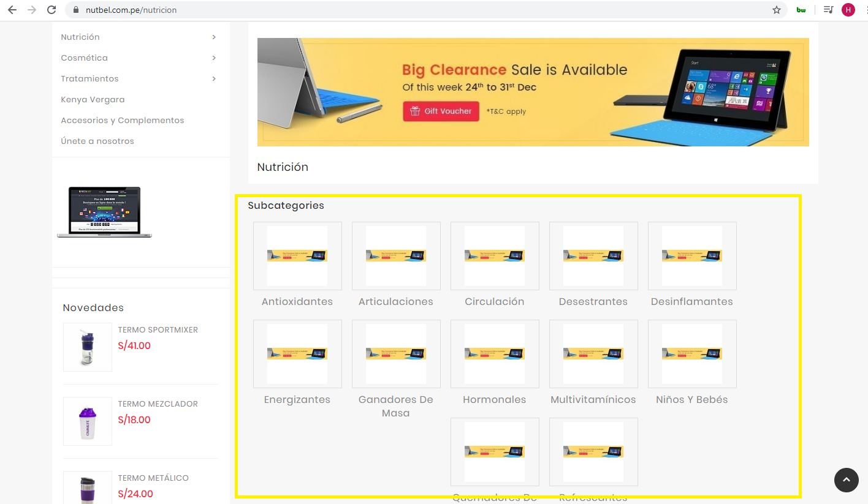Click the TERMO MEZCLADOR product title
This screenshot has width=868, height=504.
pyautogui.click(x=158, y=404)
